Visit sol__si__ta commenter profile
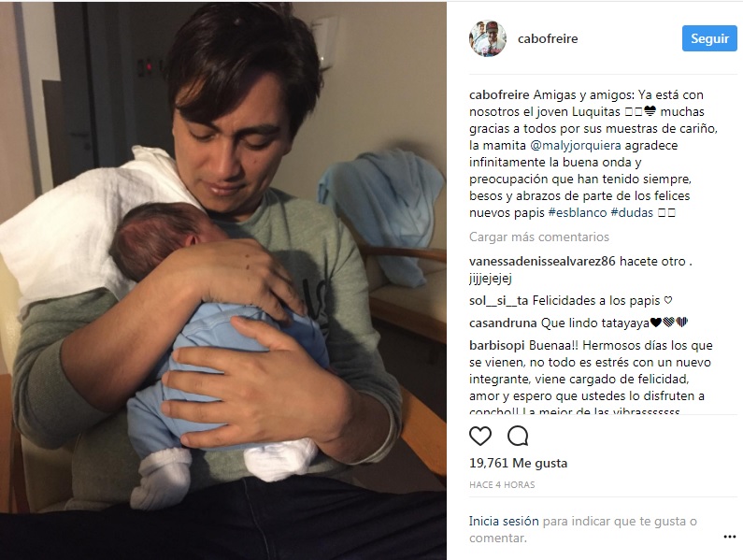 point(498,301)
